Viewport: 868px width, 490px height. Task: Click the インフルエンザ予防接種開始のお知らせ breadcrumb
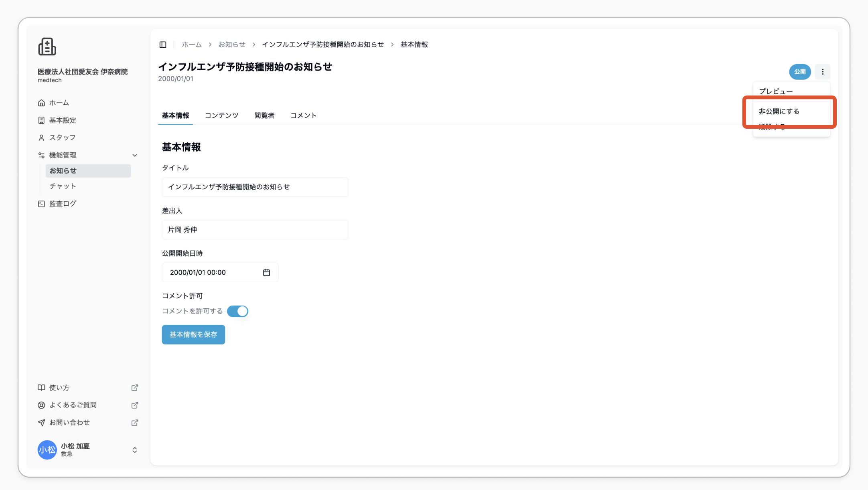pos(323,45)
